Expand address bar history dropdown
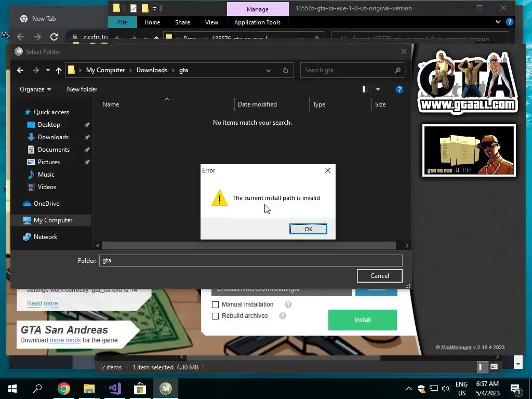The image size is (532, 399). tap(269, 70)
